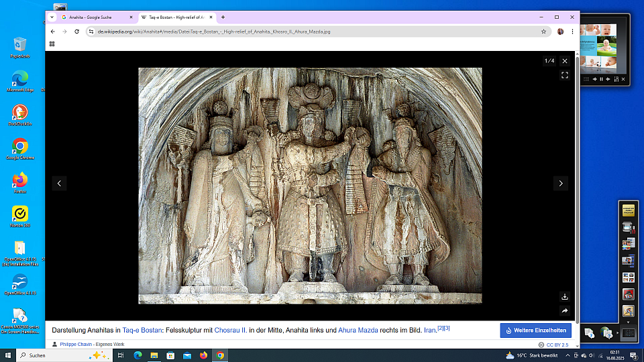Enter fullscreen mode in media viewer
644x362 pixels.
(565, 75)
